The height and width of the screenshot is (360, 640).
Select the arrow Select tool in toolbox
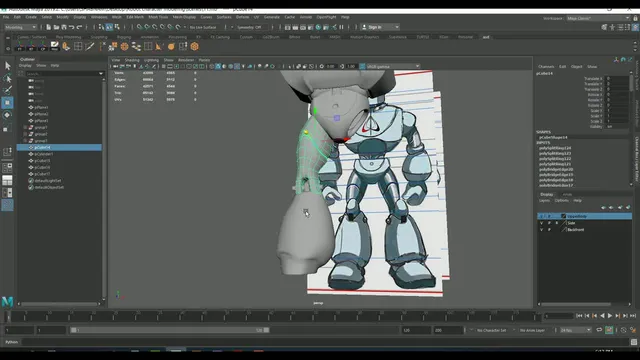pos(7,66)
